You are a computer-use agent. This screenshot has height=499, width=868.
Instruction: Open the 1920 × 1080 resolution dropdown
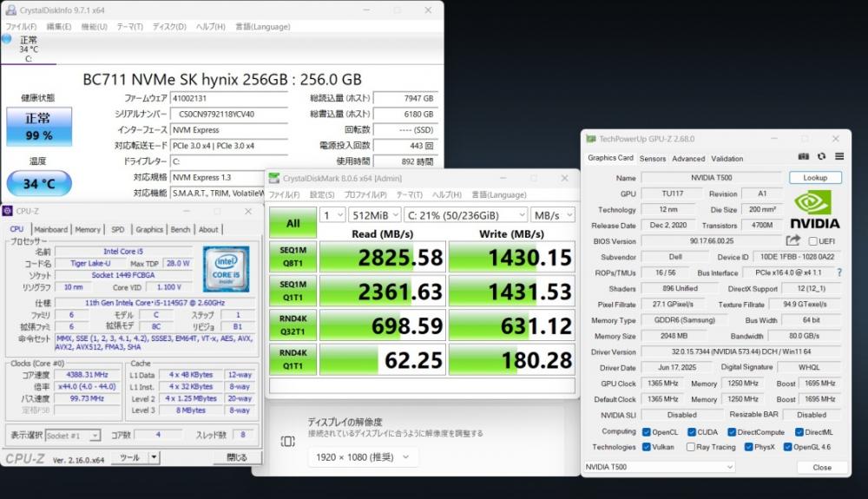point(363,457)
